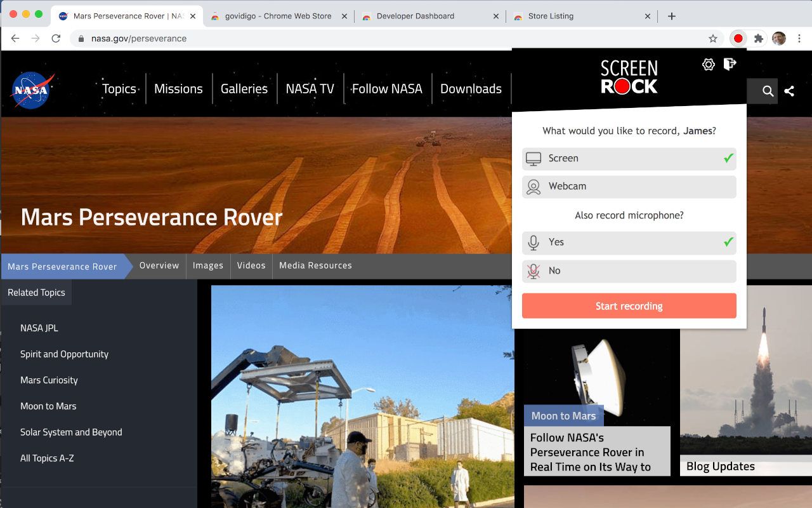
Task: Open the Mars Curiosity link
Action: point(49,380)
